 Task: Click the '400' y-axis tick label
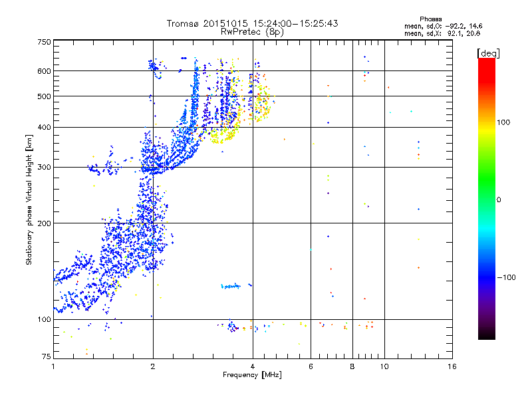point(44,127)
